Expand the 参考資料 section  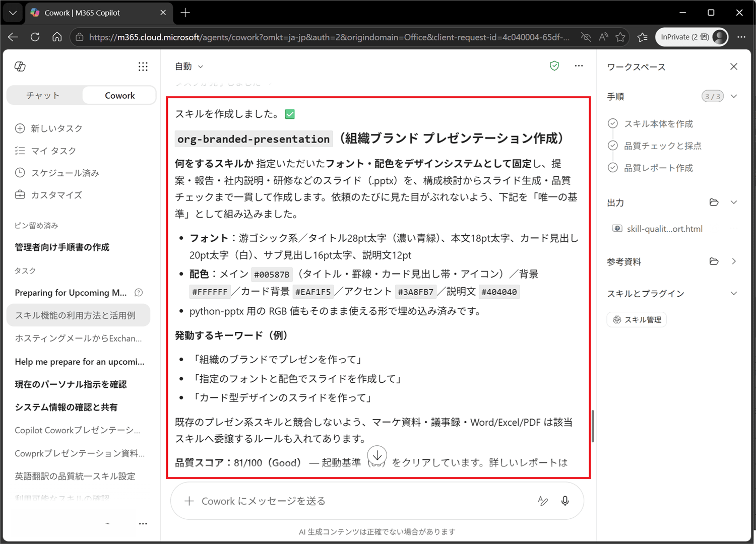pos(734,261)
